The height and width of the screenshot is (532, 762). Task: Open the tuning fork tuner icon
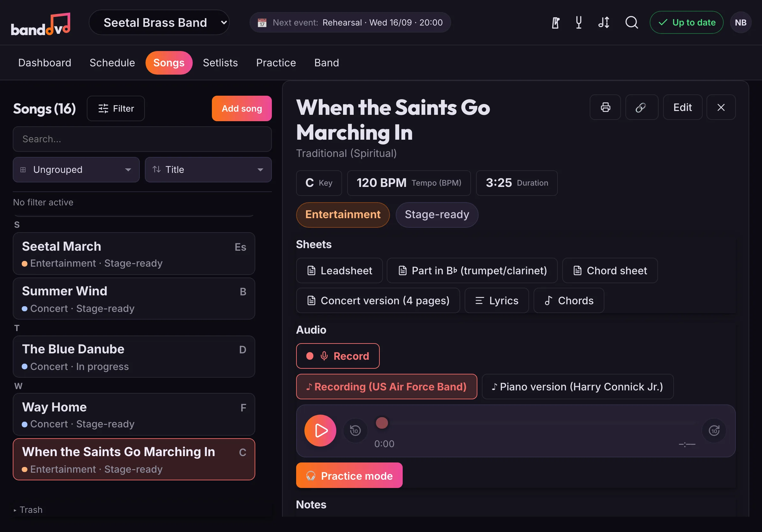(579, 23)
